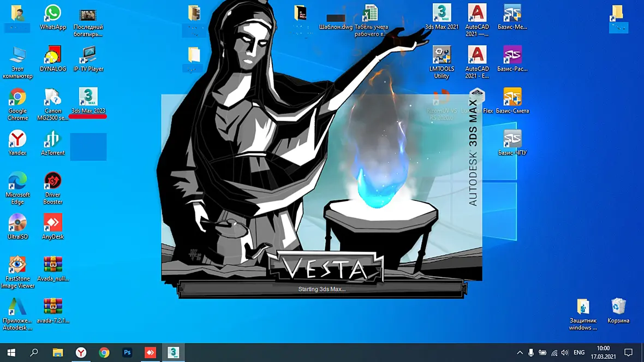Image resolution: width=644 pixels, height=362 pixels.
Task: Open Базис-ЧПУ shortcut
Action: tap(512, 143)
